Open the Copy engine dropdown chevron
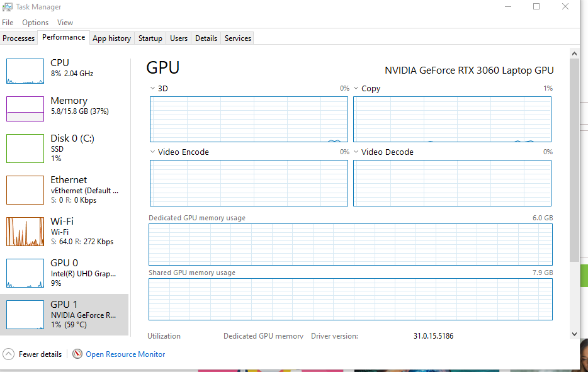The image size is (588, 372). click(356, 88)
